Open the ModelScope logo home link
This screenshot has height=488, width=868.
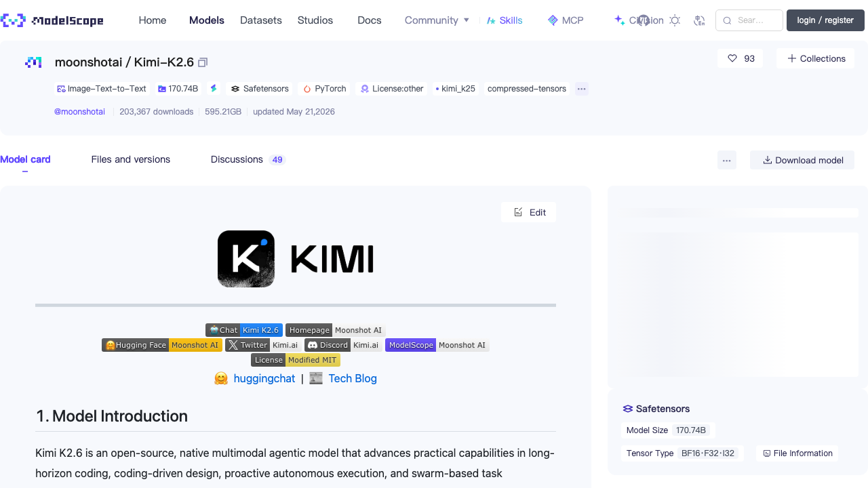52,20
